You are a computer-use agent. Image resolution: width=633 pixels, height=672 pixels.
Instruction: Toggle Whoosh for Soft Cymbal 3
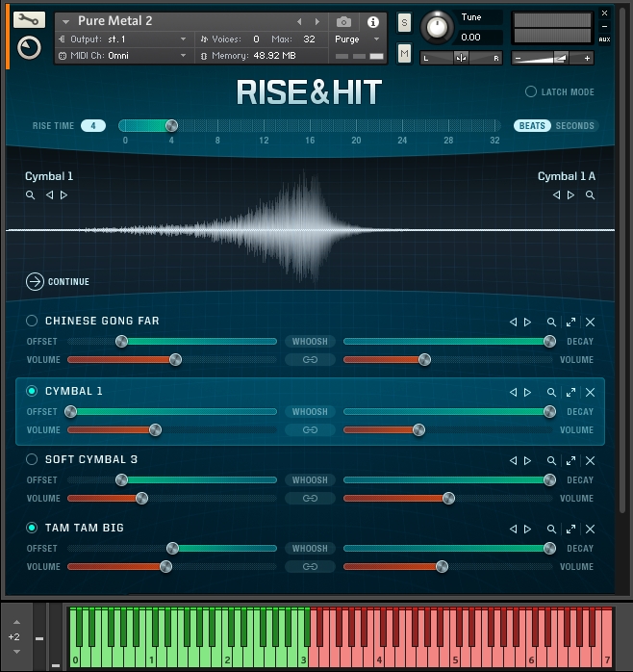pyautogui.click(x=310, y=480)
